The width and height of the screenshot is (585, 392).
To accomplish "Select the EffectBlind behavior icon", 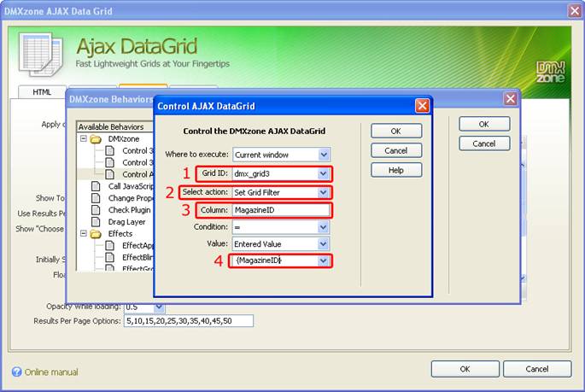I will click(x=109, y=257).
